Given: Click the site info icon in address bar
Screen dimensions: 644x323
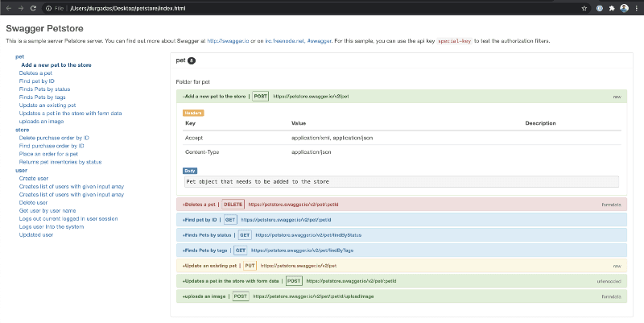Looking at the screenshot, I should 48,8.
